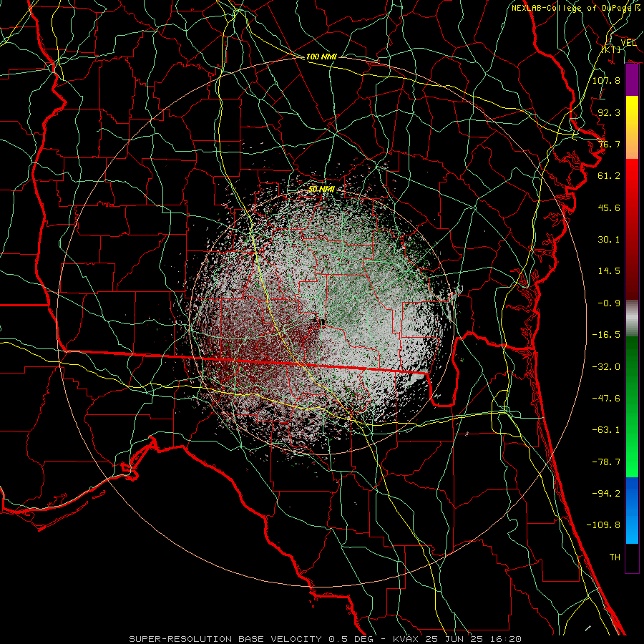
Task: Select the 76.7 legend value
Action: 609,144
